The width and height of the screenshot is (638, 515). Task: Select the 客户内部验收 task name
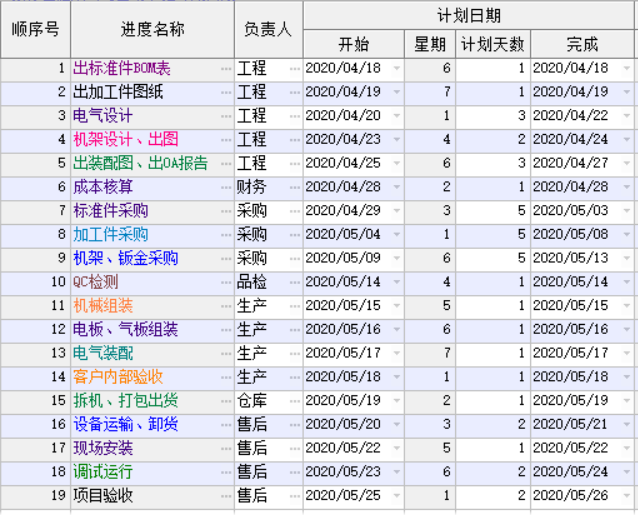118,377
